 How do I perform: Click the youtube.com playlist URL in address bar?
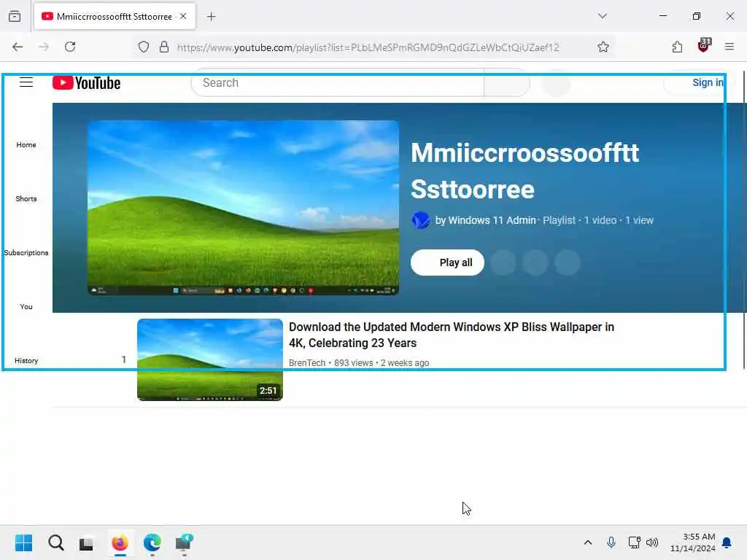pos(368,47)
